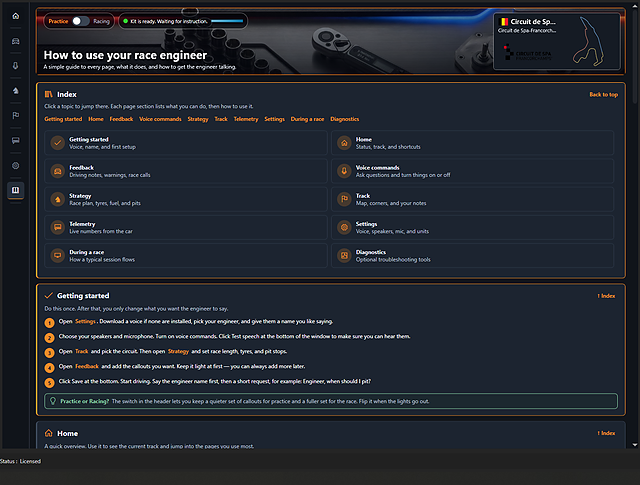Open 'Live numbers from the car' card

(186, 227)
